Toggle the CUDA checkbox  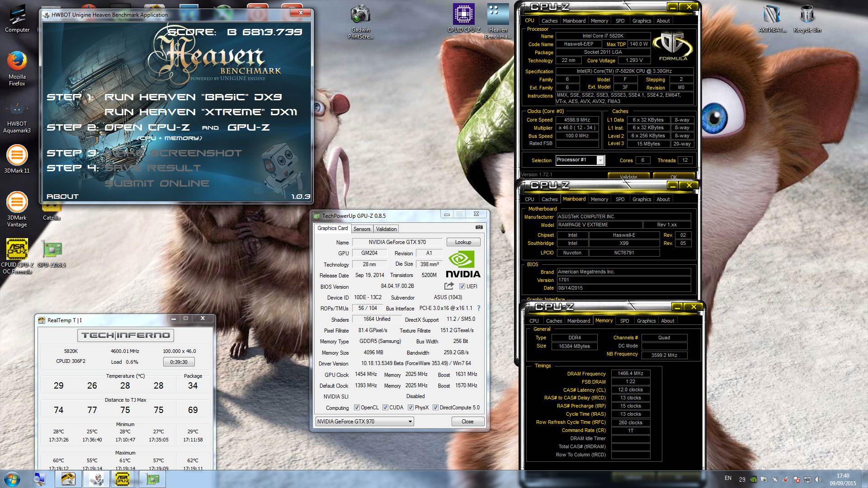385,408
